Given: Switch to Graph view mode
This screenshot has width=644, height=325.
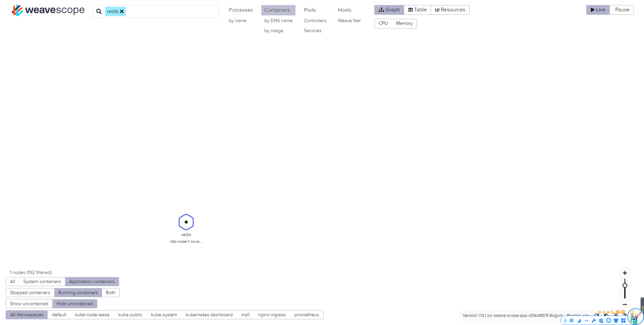Looking at the screenshot, I should [389, 10].
